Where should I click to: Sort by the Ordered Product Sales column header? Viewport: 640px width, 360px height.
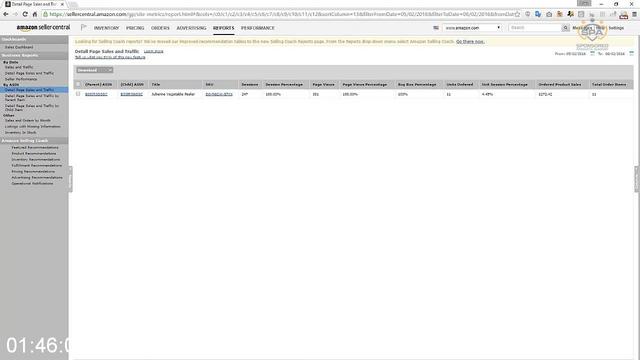click(x=560, y=84)
